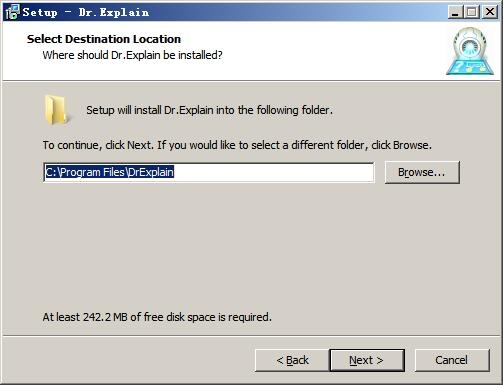Click the Setup installer icon in title bar

[13, 12]
